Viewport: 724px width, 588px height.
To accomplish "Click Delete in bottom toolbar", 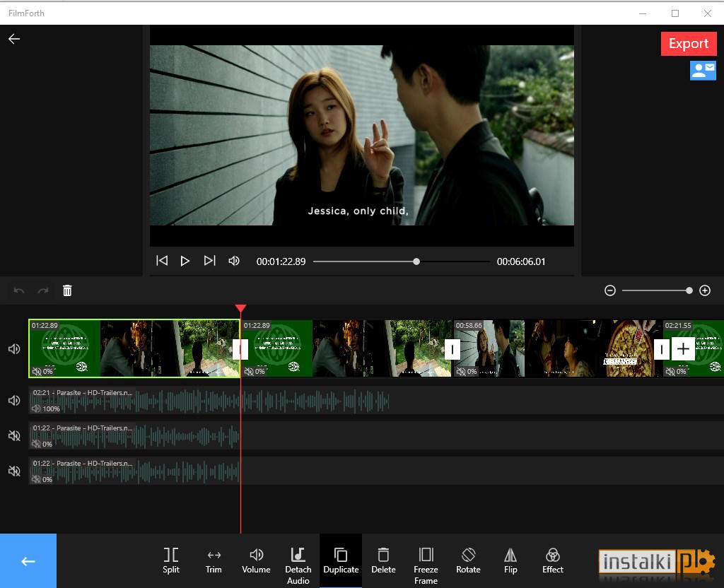I will point(383,560).
